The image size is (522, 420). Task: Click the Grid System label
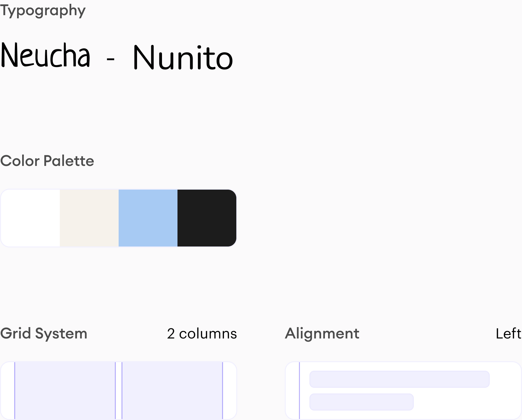(44, 333)
